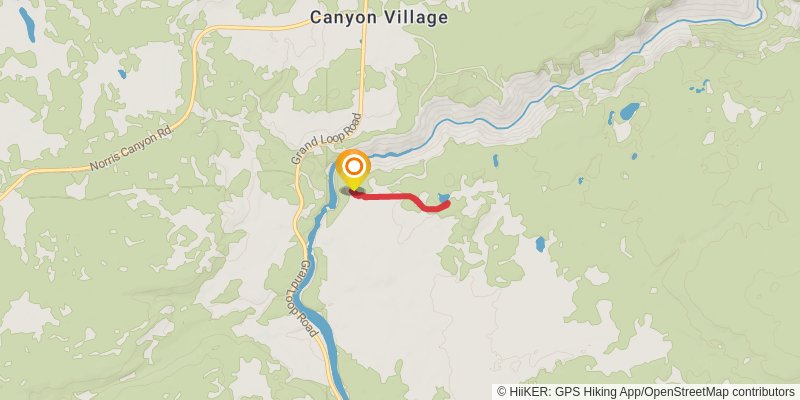The height and width of the screenshot is (400, 800).
Task: Click the small pond below Canyon Village's west side
Action: [122, 74]
